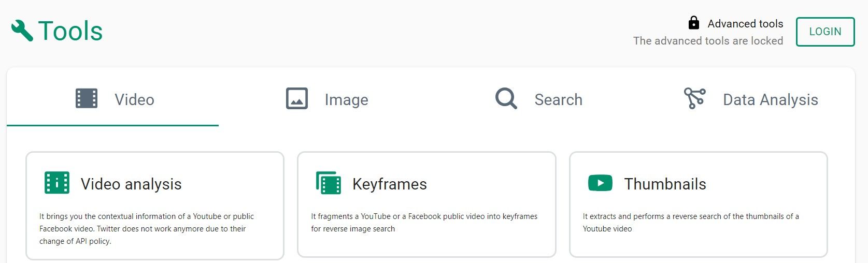Click the network graph icon for Data Analysis
Screen dimensions: 868x263
click(694, 98)
